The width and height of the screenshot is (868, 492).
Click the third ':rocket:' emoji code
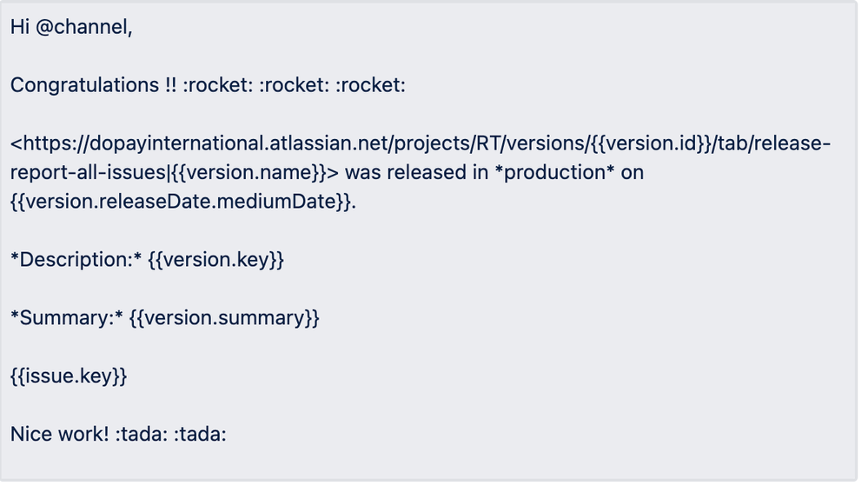(370, 85)
